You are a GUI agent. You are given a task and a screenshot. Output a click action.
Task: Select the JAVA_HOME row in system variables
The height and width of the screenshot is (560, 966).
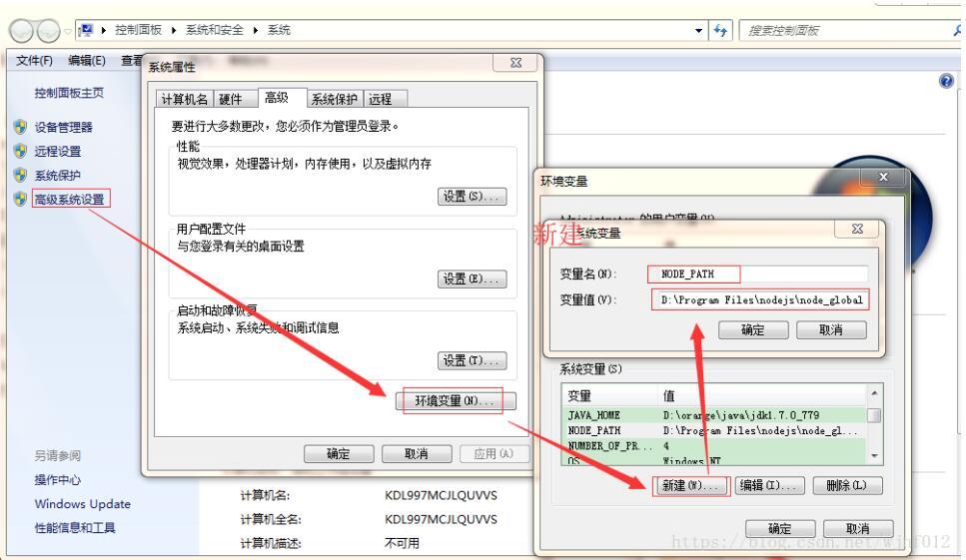[714, 415]
